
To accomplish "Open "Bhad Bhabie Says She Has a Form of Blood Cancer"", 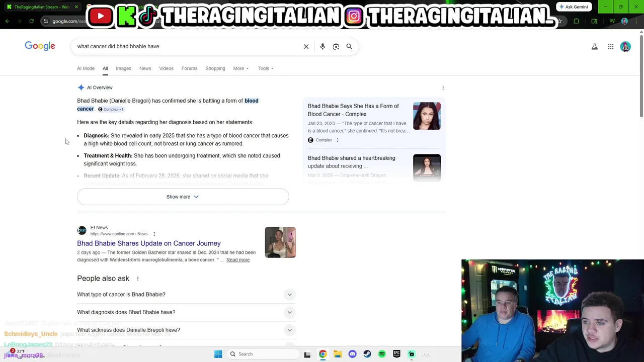I will tap(353, 110).
